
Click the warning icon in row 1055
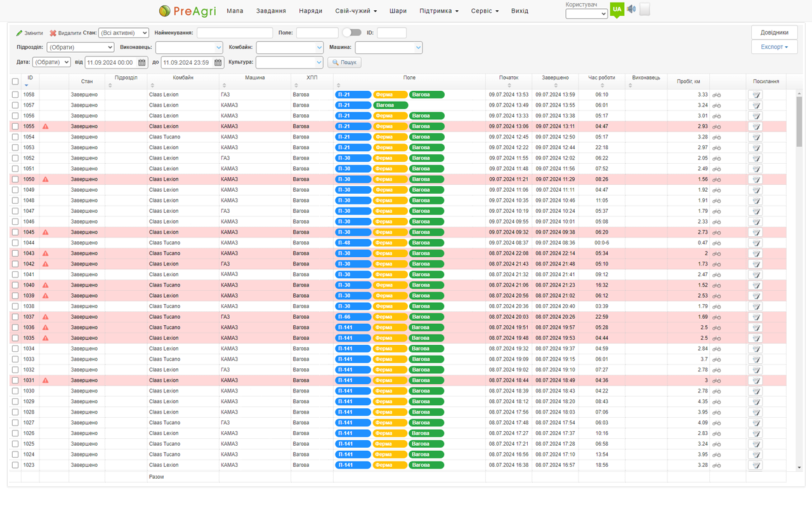[46, 126]
